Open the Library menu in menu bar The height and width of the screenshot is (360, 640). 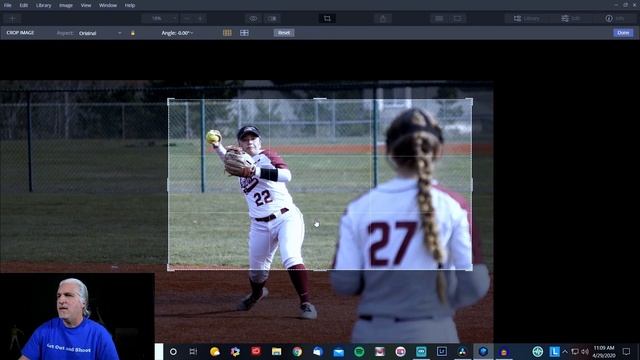[x=43, y=5]
